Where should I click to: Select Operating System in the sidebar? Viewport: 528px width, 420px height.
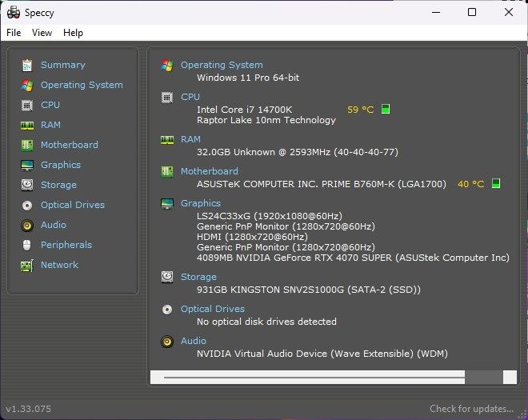pyautogui.click(x=82, y=85)
